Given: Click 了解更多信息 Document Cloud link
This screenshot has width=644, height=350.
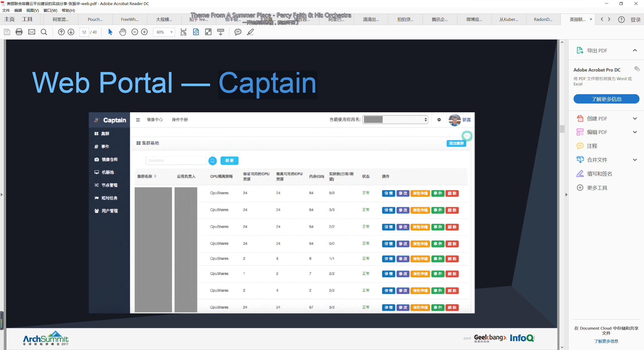Looking at the screenshot, I should coord(606,341).
